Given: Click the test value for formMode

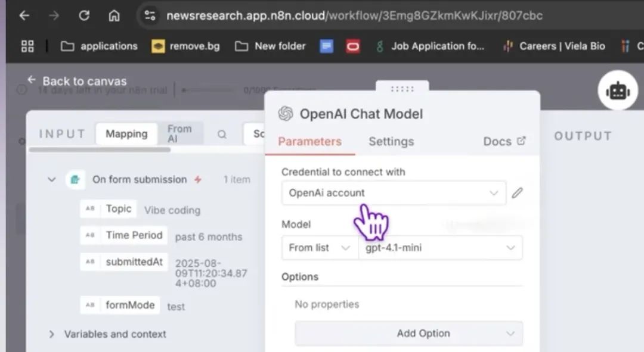Looking at the screenshot, I should coord(176,307).
